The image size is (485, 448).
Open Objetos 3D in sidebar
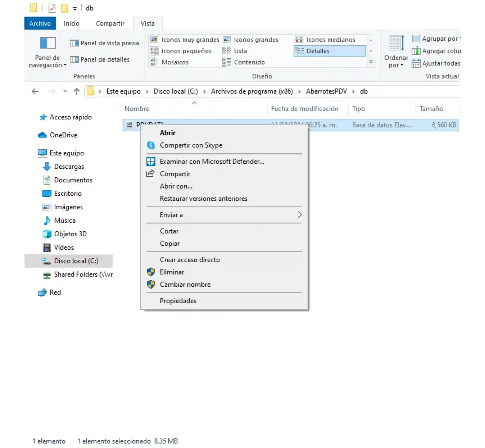(65, 234)
